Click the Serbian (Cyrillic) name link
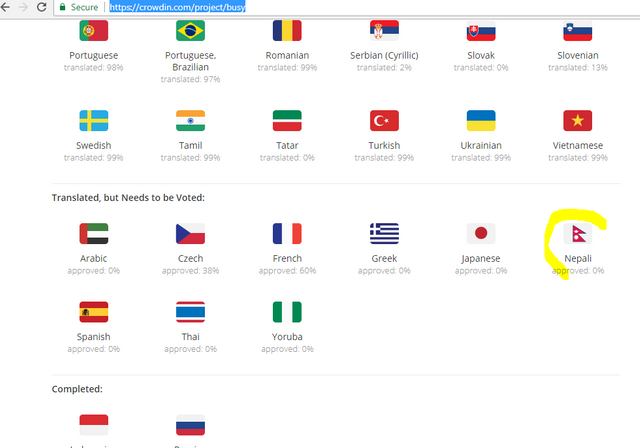The image size is (640, 448). 384,55
